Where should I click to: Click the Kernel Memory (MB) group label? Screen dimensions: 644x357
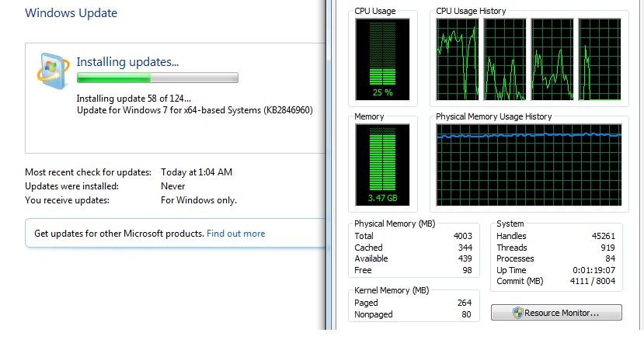coord(392,290)
